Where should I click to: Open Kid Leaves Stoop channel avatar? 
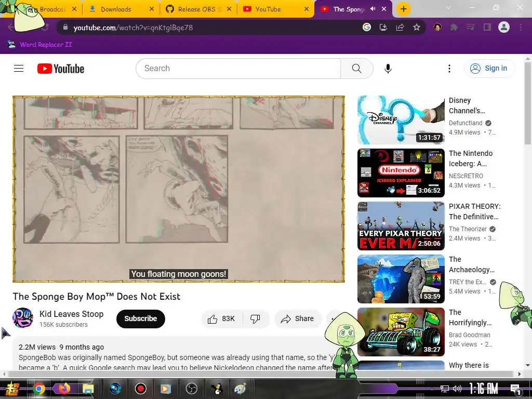coord(23,318)
